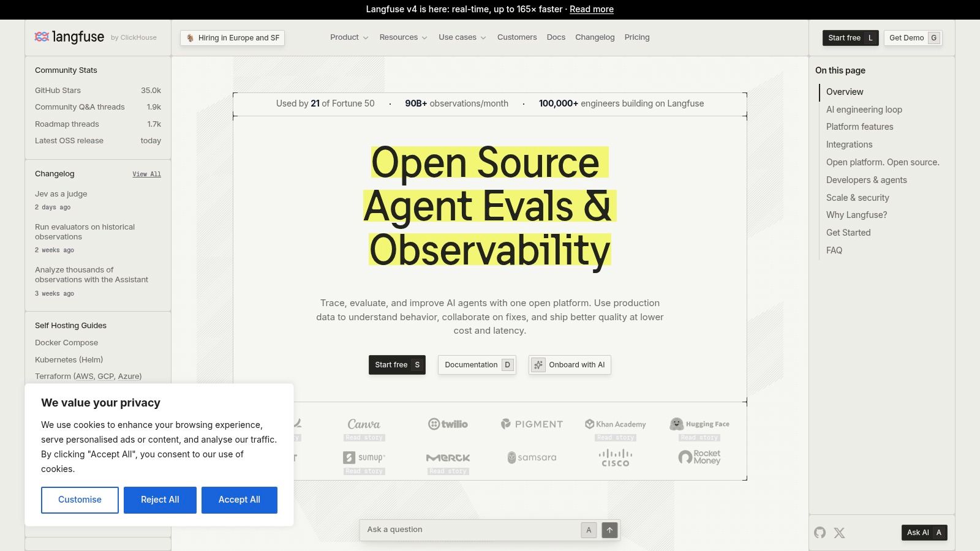The height and width of the screenshot is (551, 980).
Task: Go to the Changelog nav item
Action: point(595,37)
